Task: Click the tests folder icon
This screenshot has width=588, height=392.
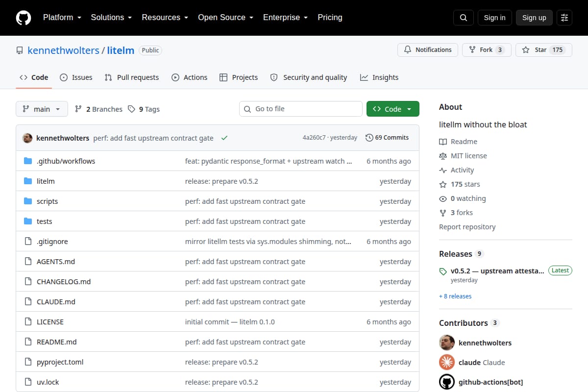Action: [28, 221]
